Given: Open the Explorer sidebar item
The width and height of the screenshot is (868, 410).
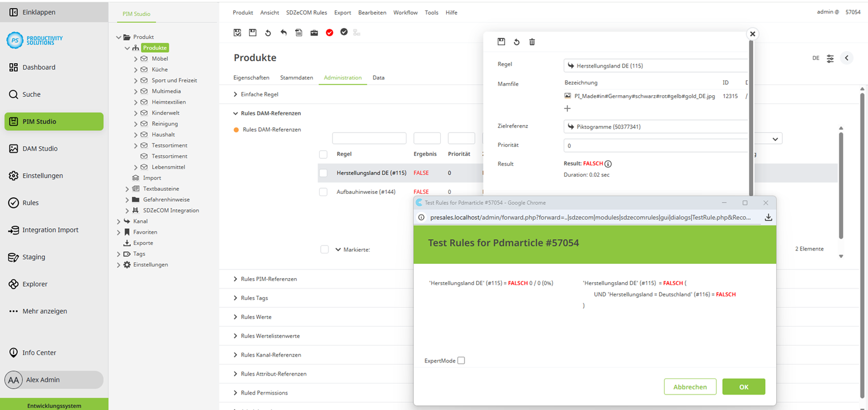Looking at the screenshot, I should 34,284.
